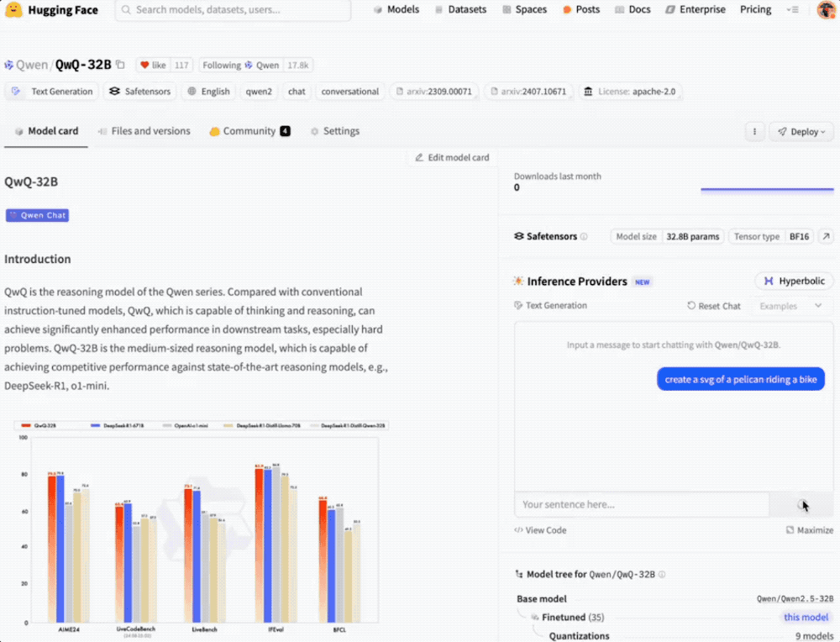Screen dimensions: 840x642
Task: Open the three-dot more options menu
Action: point(755,131)
